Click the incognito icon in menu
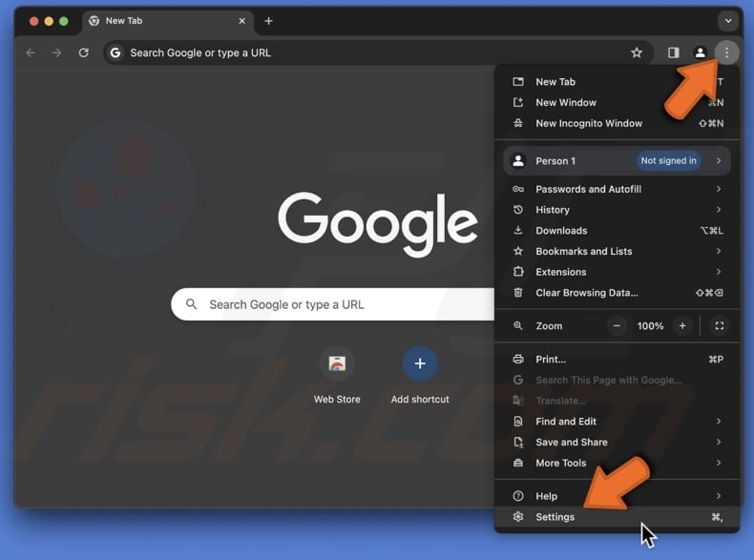 pyautogui.click(x=518, y=123)
